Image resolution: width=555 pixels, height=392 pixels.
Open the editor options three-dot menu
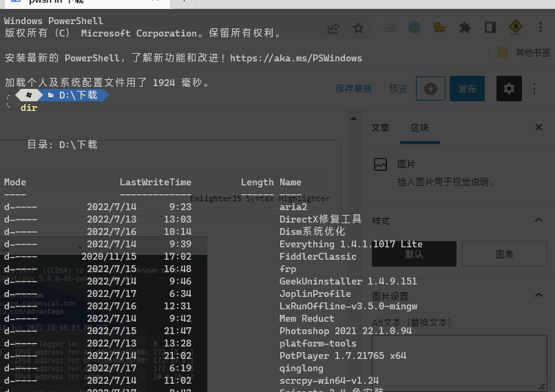534,89
